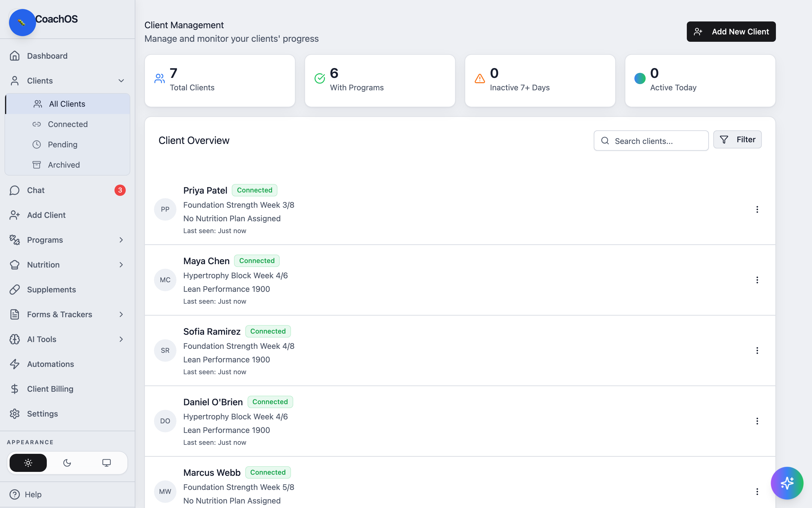Open the AI assistant sparkle button
This screenshot has height=508, width=812.
(x=787, y=483)
